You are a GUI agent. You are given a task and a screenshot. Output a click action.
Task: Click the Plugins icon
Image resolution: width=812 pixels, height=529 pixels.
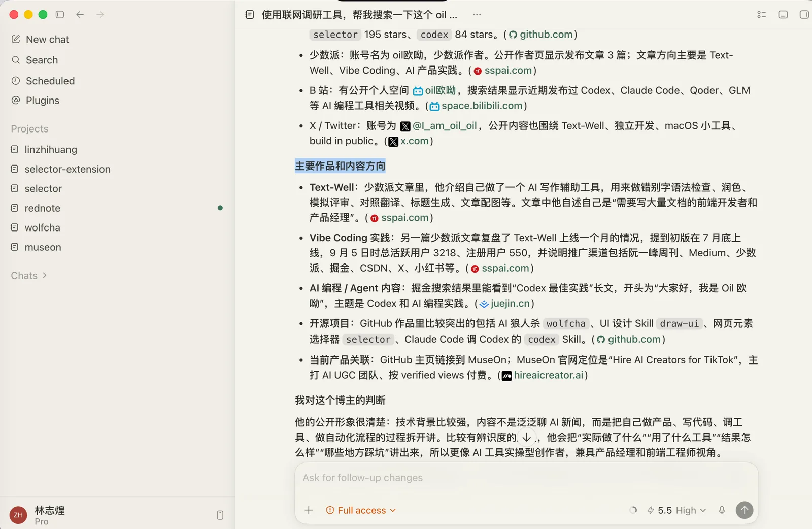coord(16,101)
